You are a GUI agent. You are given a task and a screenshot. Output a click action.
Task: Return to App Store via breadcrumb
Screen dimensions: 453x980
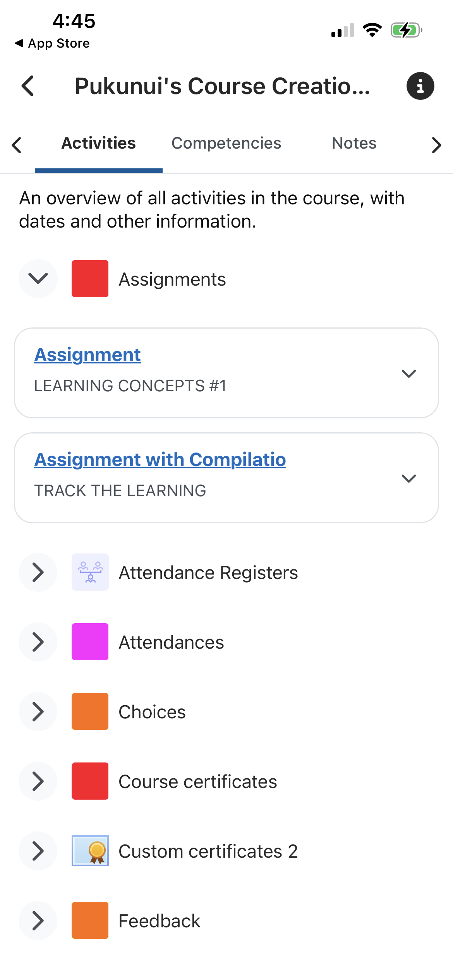coord(52,43)
